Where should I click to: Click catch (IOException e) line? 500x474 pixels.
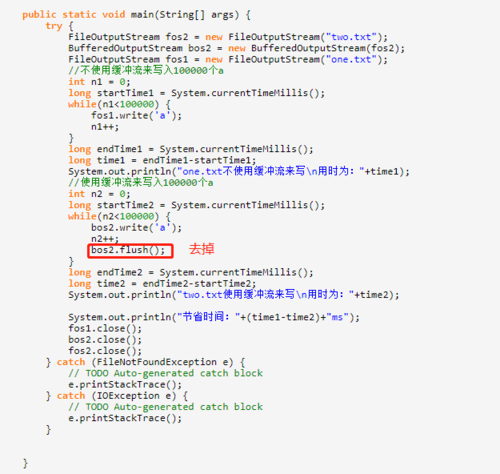pos(117,396)
